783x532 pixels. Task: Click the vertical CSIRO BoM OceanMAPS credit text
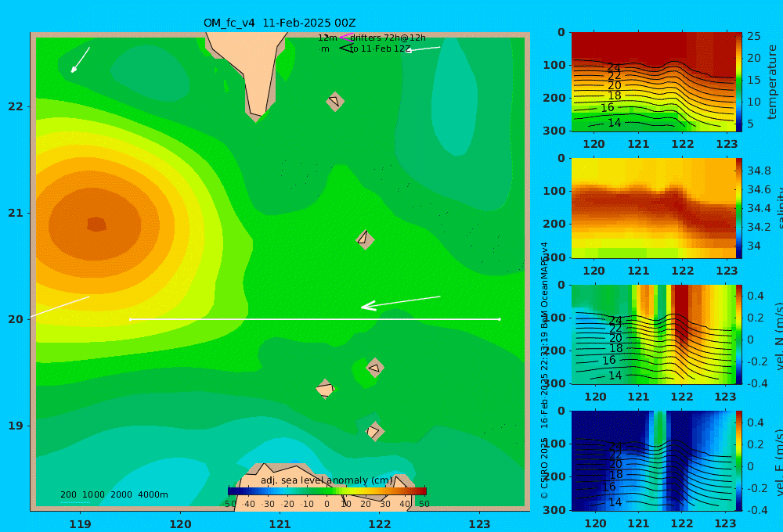pyautogui.click(x=544, y=371)
